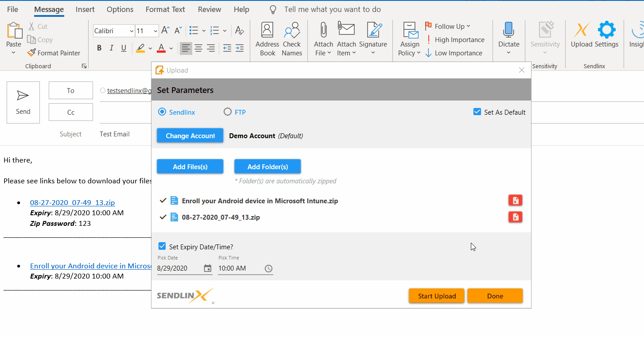Open the Follow Up dropdown
This screenshot has width=644, height=337.
click(469, 27)
